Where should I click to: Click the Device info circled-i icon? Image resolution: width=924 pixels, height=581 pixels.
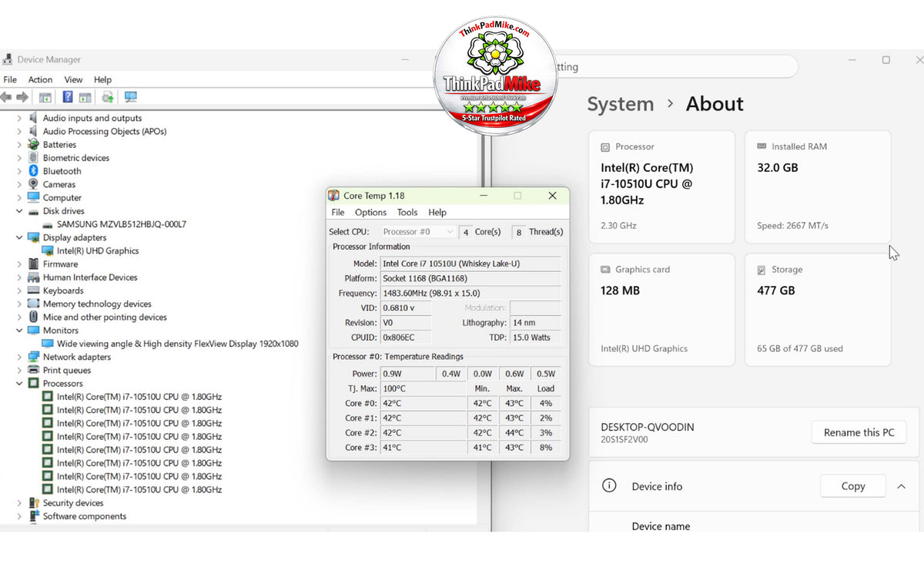[609, 486]
